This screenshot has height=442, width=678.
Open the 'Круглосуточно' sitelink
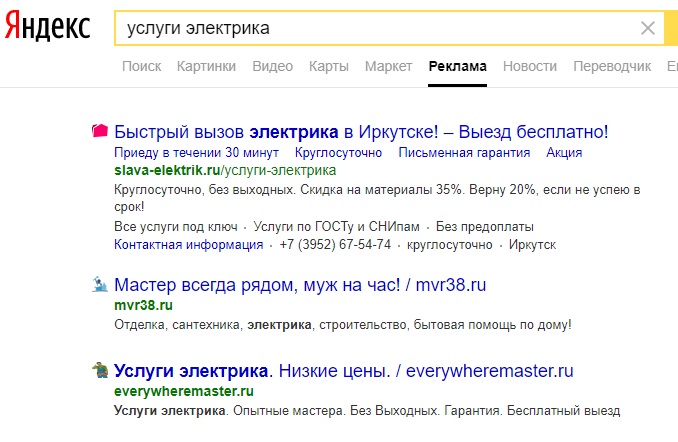point(338,153)
